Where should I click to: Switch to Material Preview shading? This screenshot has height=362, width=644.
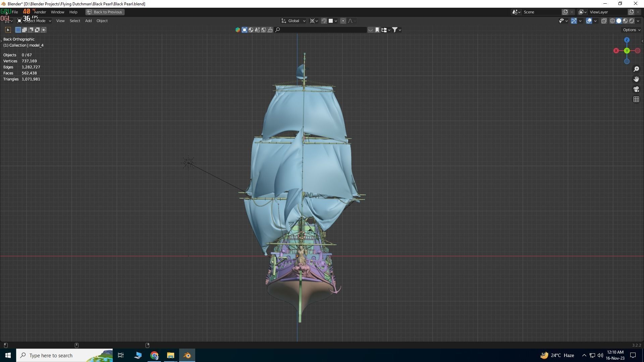625,21
